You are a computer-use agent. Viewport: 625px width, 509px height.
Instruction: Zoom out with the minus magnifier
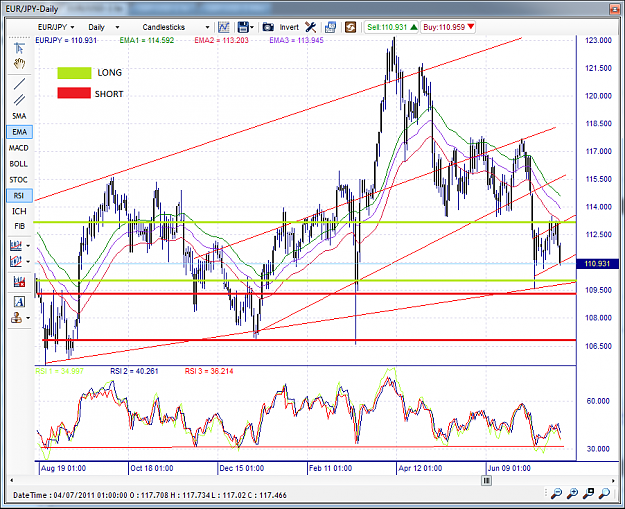[556, 493]
